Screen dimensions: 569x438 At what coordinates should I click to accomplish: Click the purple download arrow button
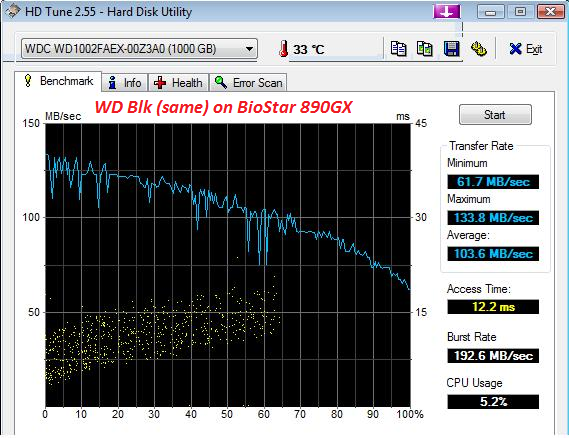446,12
